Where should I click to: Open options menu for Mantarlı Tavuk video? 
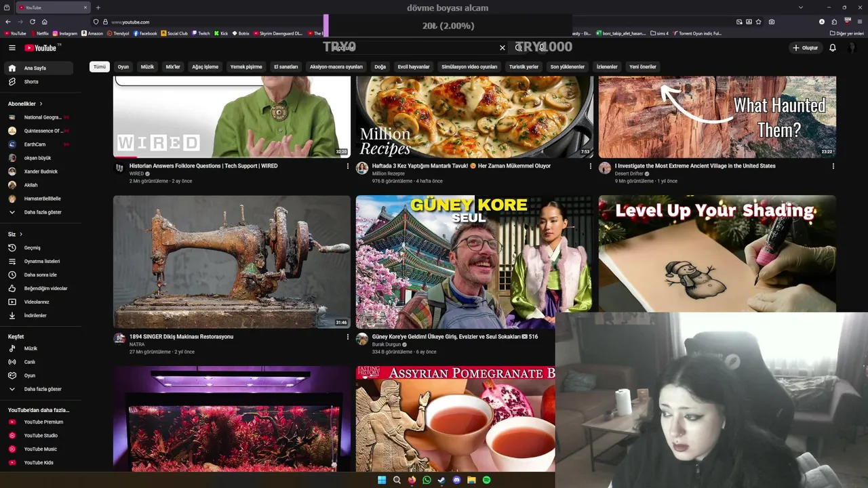coord(591,166)
